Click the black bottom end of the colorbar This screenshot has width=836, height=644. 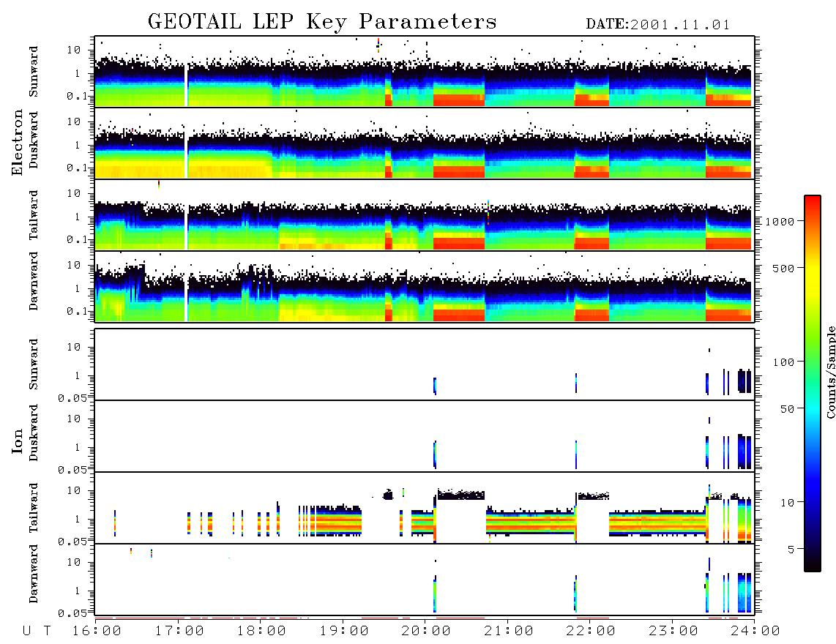[812, 565]
